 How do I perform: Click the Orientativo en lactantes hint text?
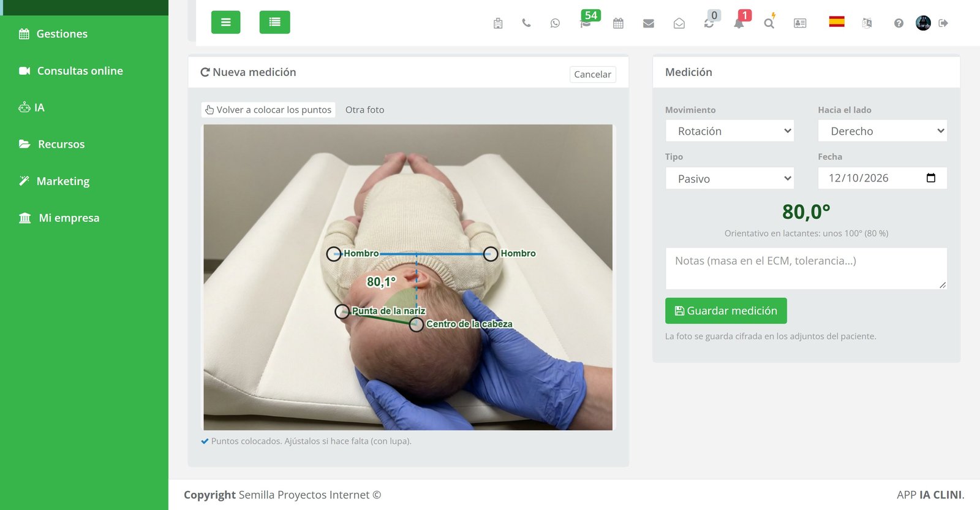pyautogui.click(x=806, y=234)
